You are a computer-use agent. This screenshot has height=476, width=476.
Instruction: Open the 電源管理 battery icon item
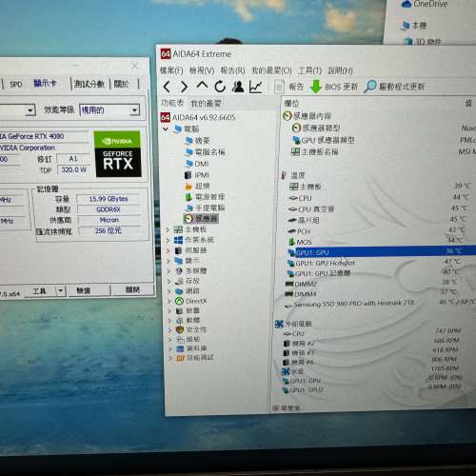click(188, 197)
